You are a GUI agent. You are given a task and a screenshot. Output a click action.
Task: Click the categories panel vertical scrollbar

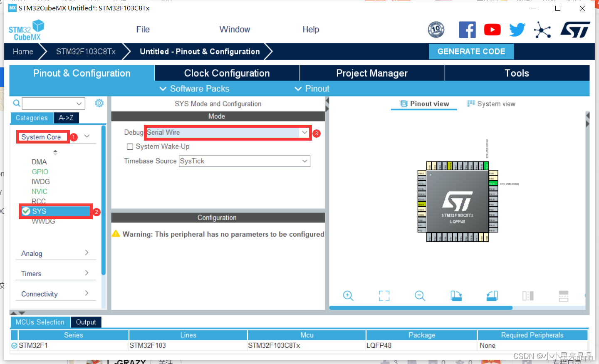click(103, 200)
